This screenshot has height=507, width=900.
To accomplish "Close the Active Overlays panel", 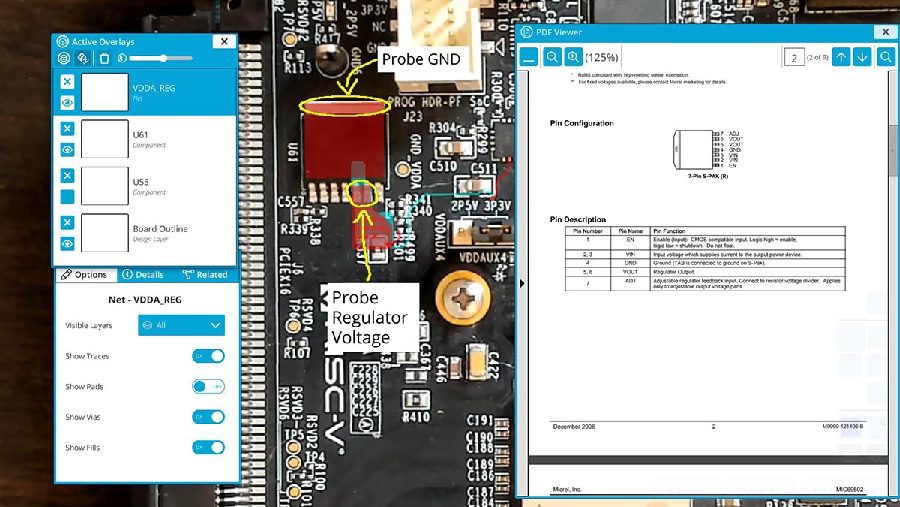I will (224, 41).
